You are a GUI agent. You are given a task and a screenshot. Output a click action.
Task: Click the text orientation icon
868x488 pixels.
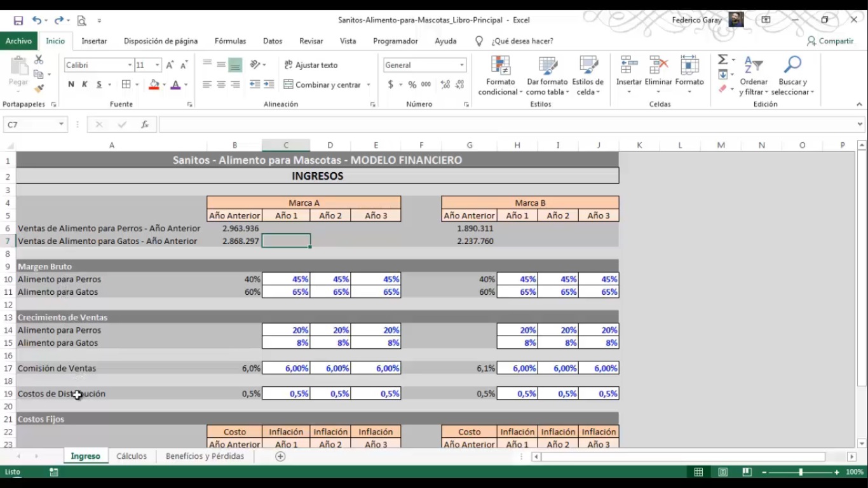coord(255,65)
